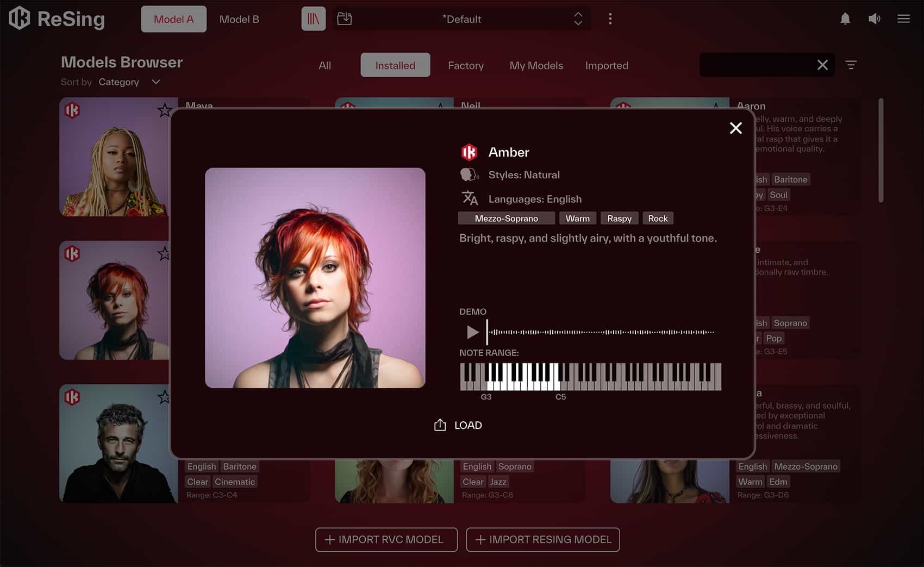Seek within the demo waveform

pos(601,332)
